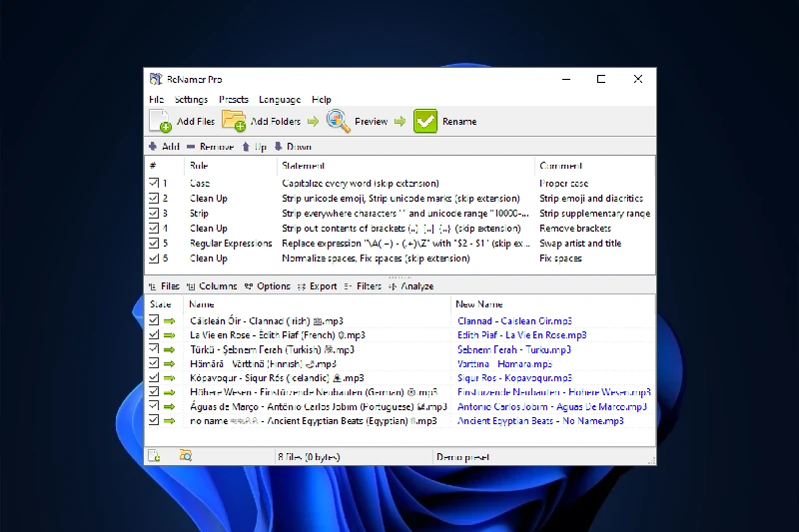
Task: Click the Comment column header in rules
Action: tap(594, 166)
